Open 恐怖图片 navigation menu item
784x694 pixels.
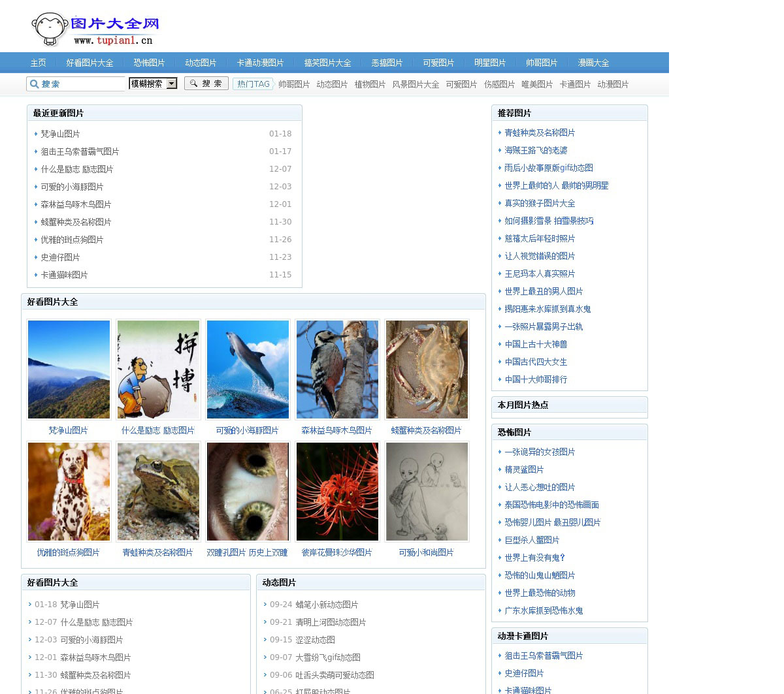(149, 63)
